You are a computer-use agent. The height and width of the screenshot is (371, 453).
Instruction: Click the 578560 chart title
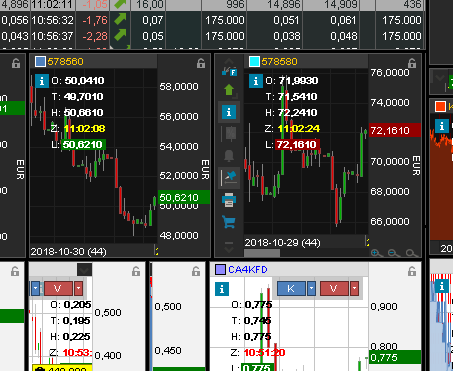pyautogui.click(x=65, y=62)
